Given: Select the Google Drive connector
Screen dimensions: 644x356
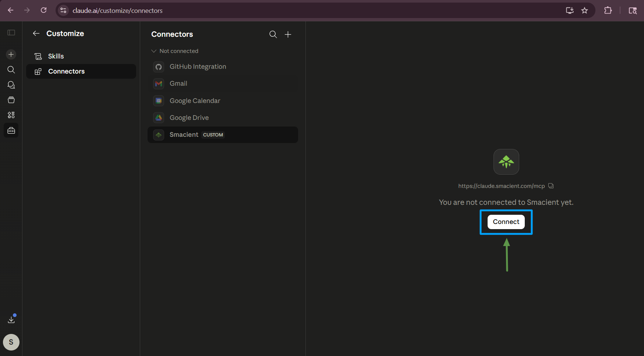Looking at the screenshot, I should coord(223,118).
